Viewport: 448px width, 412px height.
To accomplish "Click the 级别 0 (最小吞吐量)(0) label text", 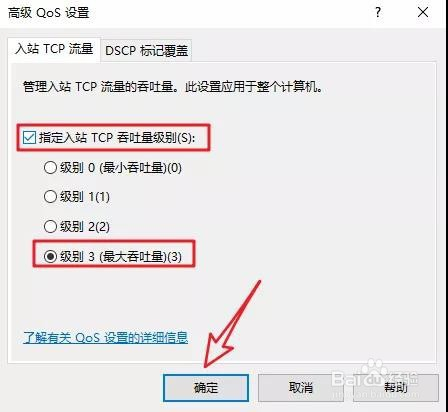I will (121, 168).
